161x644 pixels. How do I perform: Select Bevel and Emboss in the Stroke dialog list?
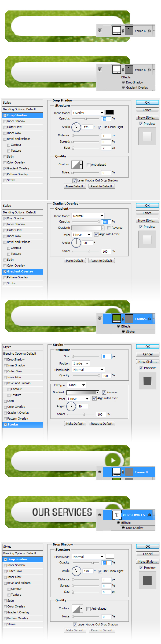(x=23, y=383)
